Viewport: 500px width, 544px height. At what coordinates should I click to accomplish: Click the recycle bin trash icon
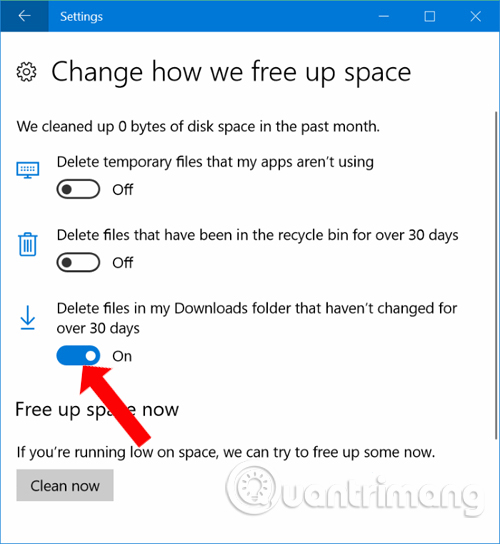click(x=27, y=244)
